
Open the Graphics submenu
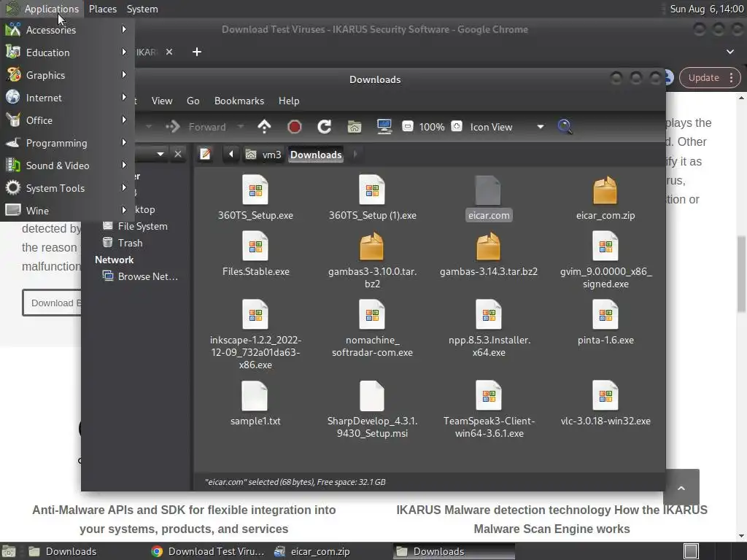click(x=66, y=75)
